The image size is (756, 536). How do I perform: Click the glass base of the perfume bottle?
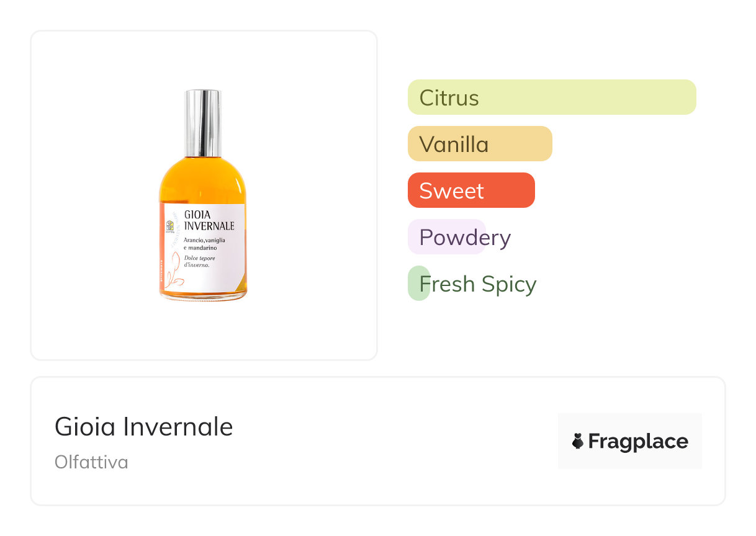click(202, 297)
